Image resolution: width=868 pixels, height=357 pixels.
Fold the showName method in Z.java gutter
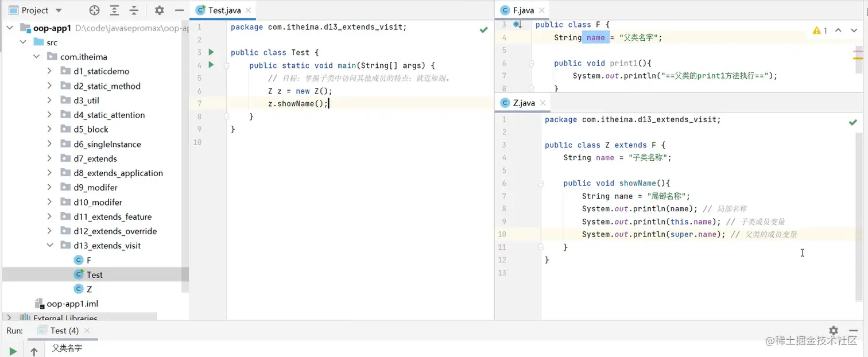pos(540,184)
